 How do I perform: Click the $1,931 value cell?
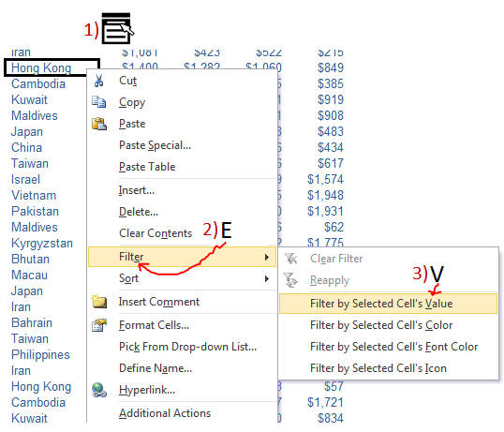pyautogui.click(x=326, y=211)
